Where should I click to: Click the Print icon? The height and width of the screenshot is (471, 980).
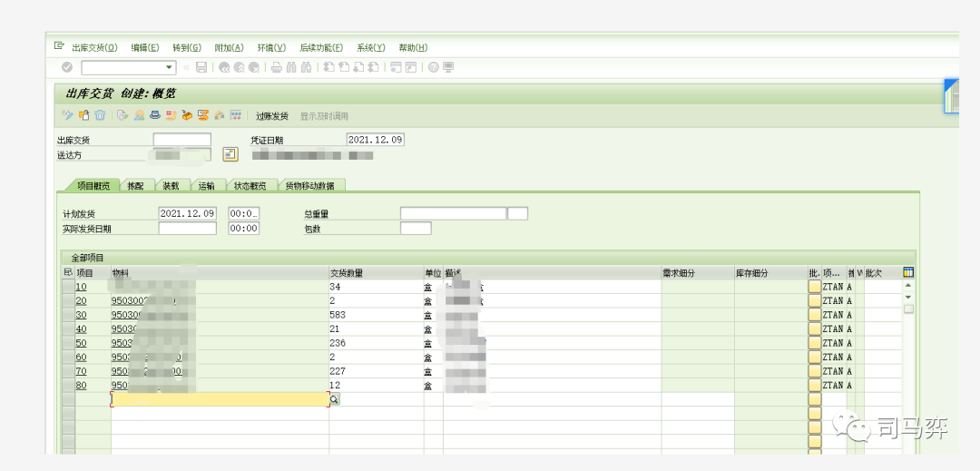(x=276, y=67)
